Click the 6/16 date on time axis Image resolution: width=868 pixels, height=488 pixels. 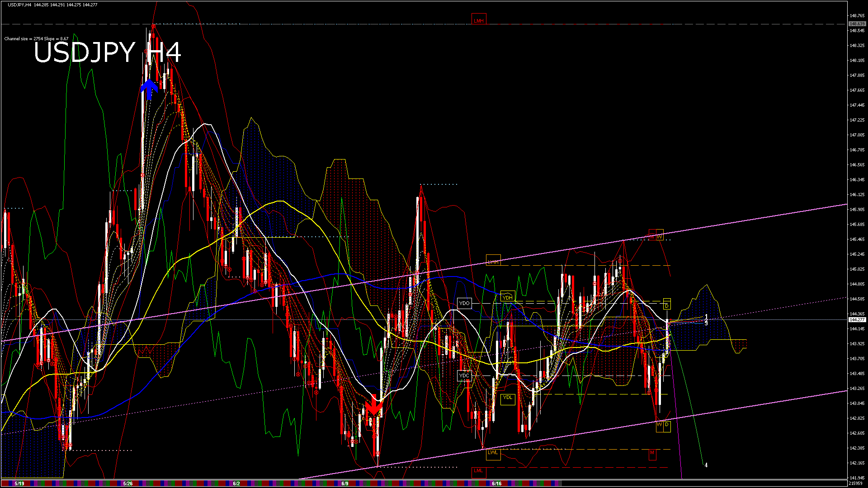(496, 483)
